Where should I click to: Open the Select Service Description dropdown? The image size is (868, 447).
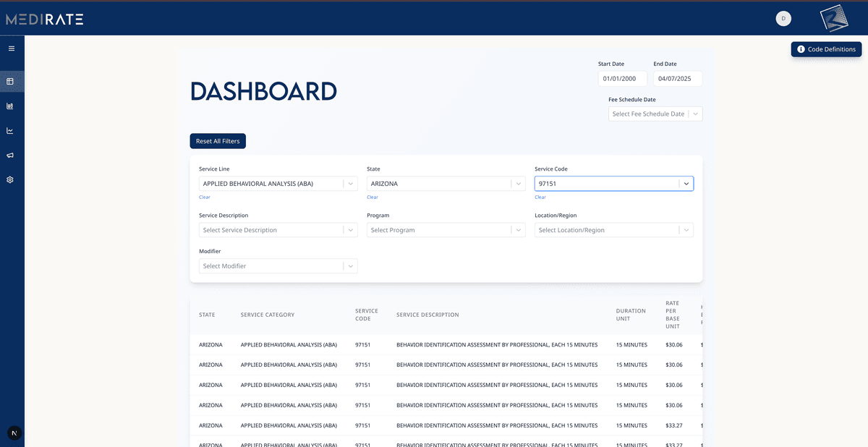click(278, 230)
